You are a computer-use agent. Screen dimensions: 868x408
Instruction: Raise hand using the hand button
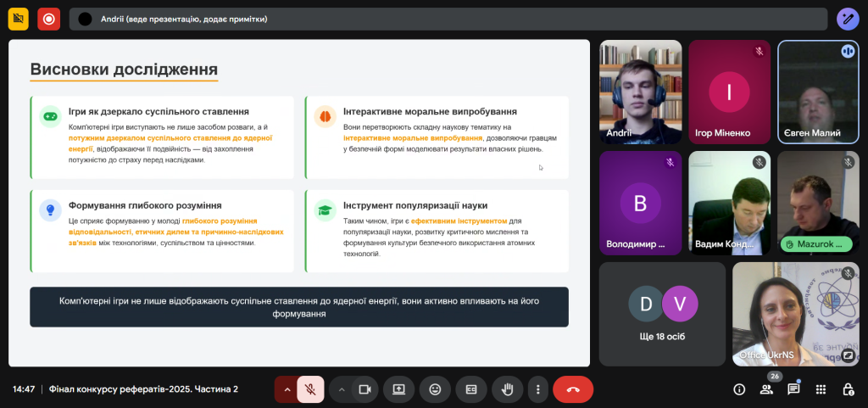tap(508, 389)
